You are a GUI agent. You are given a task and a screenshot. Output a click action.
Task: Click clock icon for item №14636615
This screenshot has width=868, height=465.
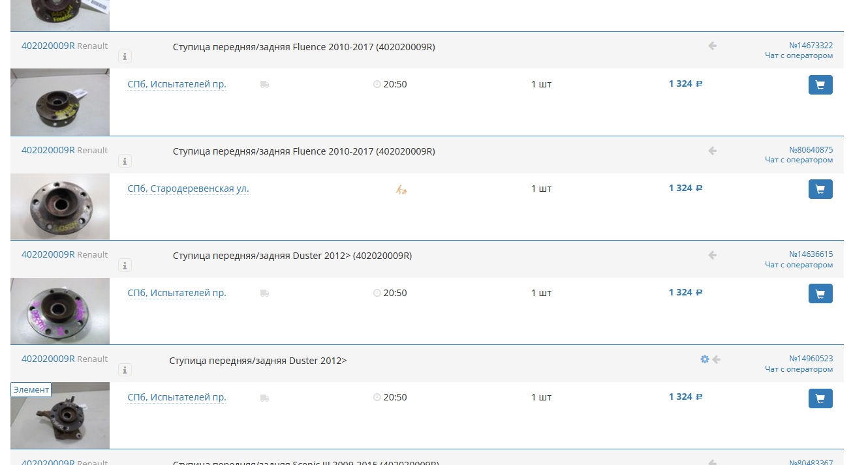tap(377, 293)
